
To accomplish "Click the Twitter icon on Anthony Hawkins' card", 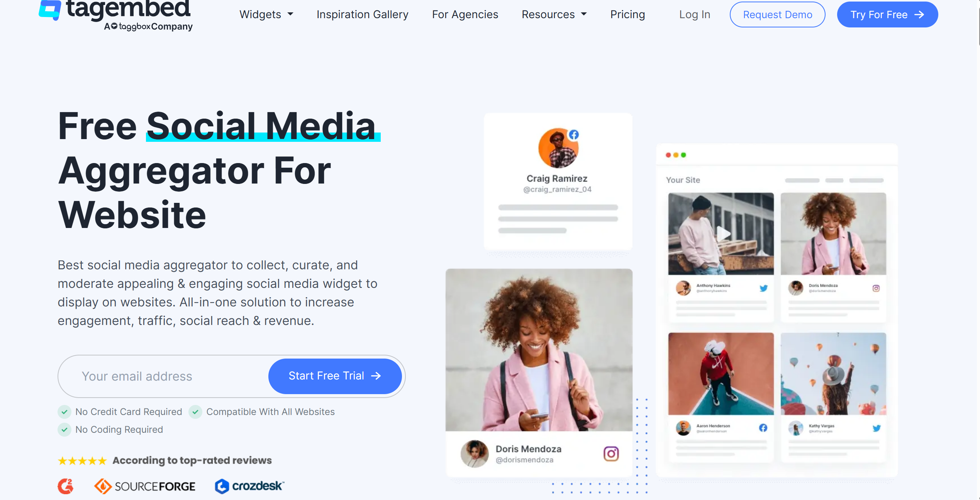I will [763, 288].
